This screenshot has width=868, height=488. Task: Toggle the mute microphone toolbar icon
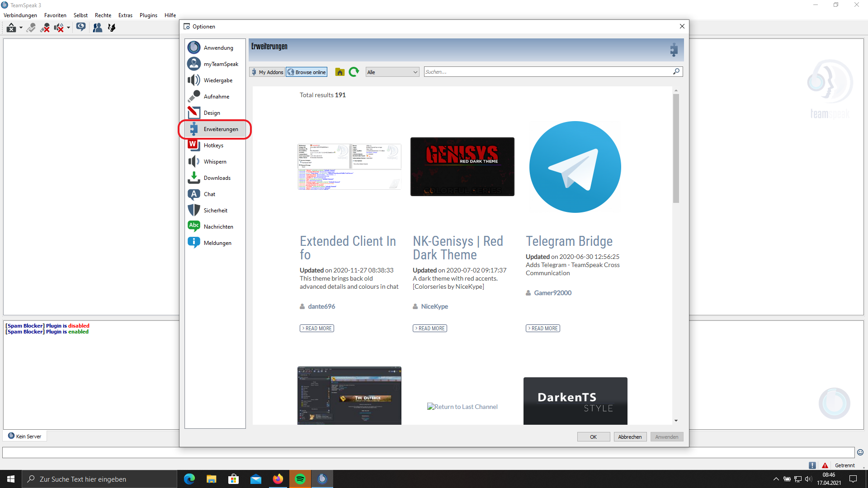(45, 28)
